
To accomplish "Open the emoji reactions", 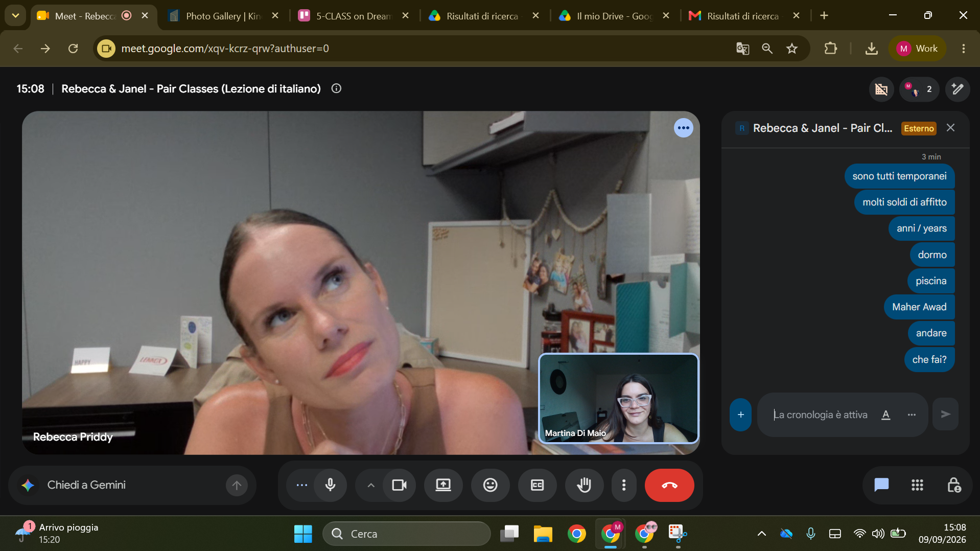I will (x=490, y=485).
